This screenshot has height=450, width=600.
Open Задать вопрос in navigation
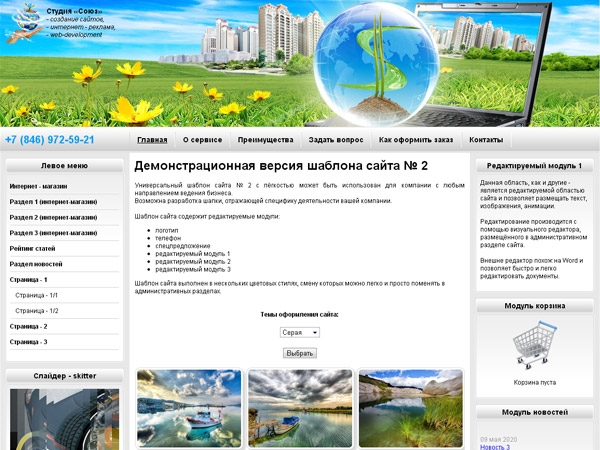336,140
